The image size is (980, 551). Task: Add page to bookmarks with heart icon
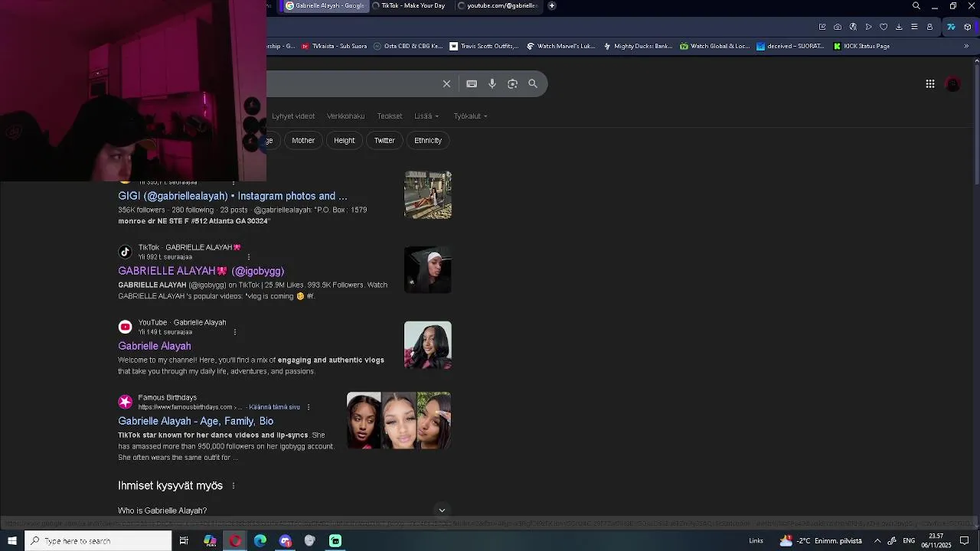884,27
